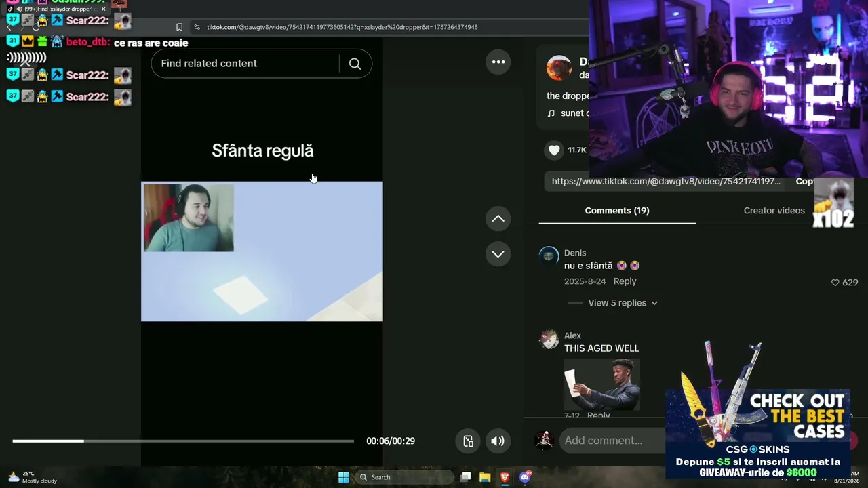Click Denis's comment text 'nu e sfântă'
This screenshot has height=488, width=868.
[x=589, y=266]
